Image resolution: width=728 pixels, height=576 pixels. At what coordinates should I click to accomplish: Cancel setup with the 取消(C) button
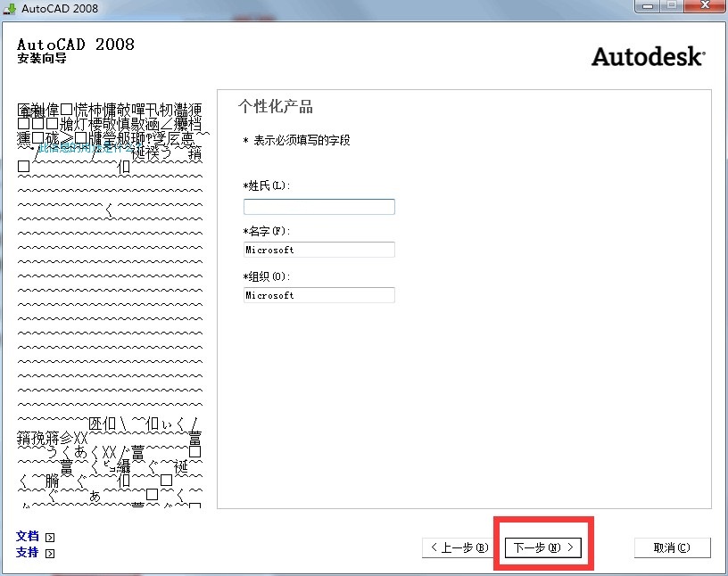(672, 547)
